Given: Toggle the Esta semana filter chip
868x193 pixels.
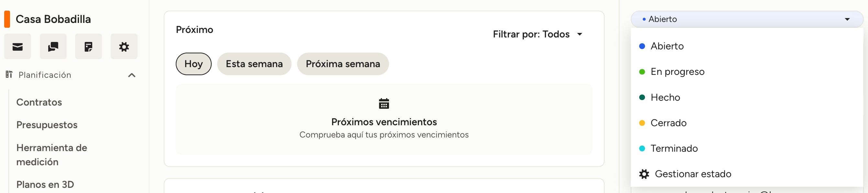Looking at the screenshot, I should click(254, 64).
